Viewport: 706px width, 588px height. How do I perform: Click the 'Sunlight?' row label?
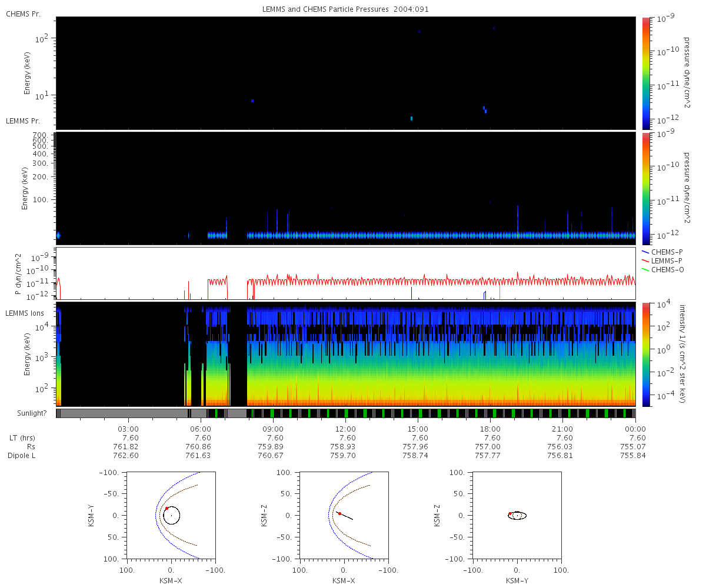point(31,413)
